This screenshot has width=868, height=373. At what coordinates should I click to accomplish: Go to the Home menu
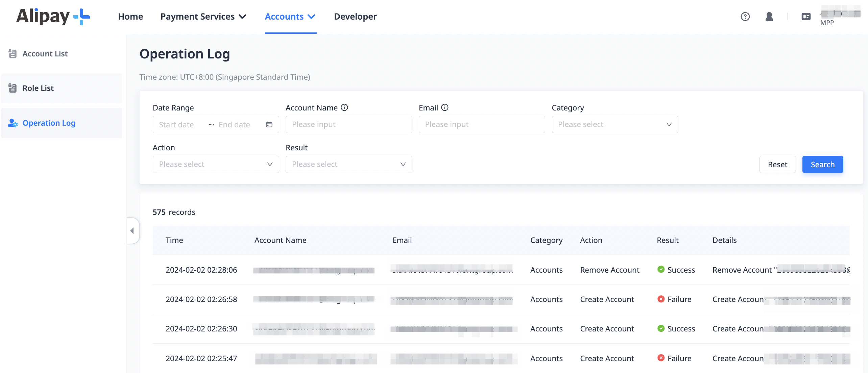click(130, 17)
